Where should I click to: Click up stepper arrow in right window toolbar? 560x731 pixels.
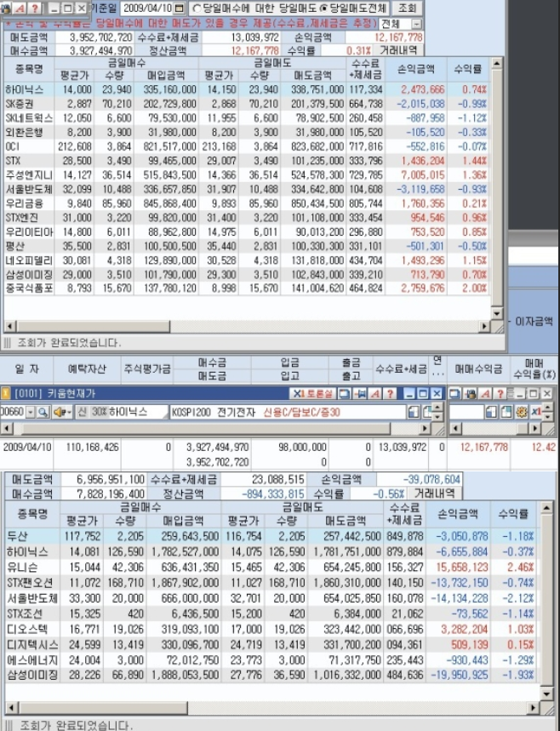click(x=548, y=408)
